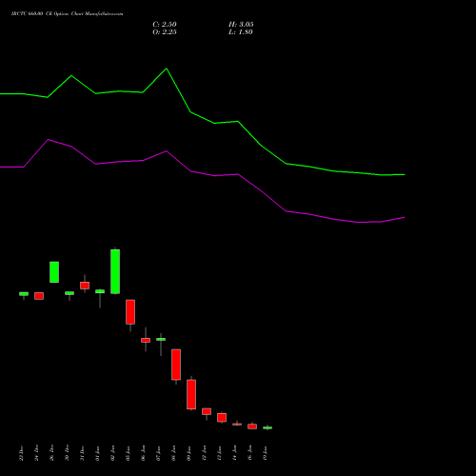This screenshot has height=476, width=476.
Task: Click the open value "O: 2.25"
Action: (x=165, y=32)
